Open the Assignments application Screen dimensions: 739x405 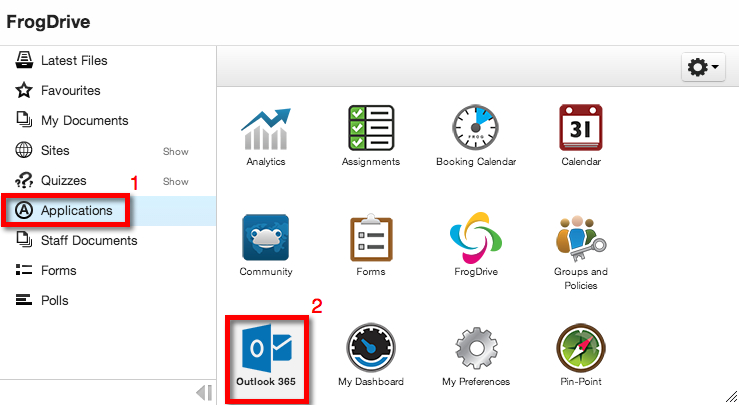[x=370, y=136]
